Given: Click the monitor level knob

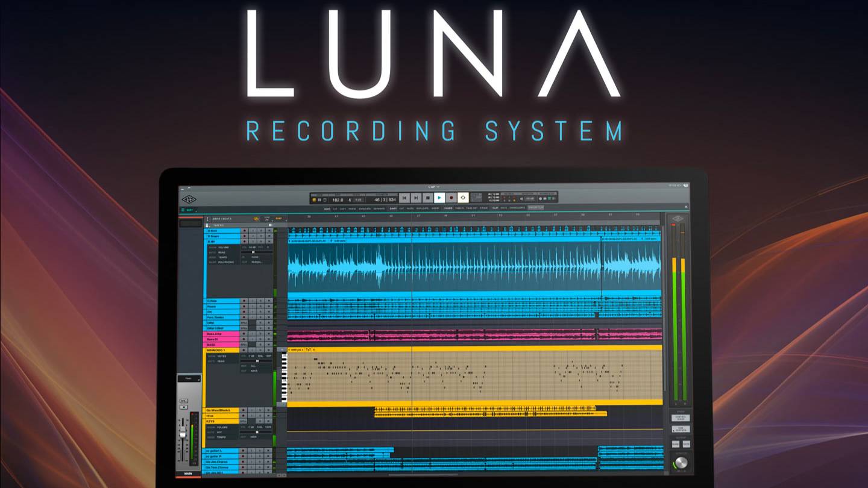Looking at the screenshot, I should pyautogui.click(x=681, y=463).
